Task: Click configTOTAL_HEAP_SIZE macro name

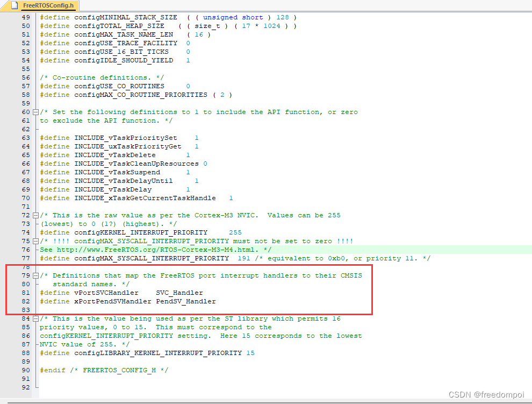Action: pyautogui.click(x=119, y=26)
